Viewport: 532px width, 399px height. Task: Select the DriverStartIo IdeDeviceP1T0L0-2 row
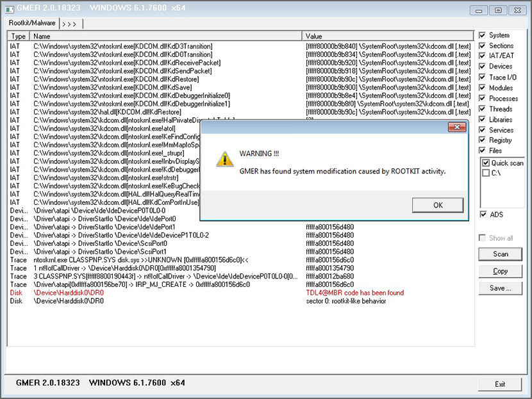[x=240, y=235]
